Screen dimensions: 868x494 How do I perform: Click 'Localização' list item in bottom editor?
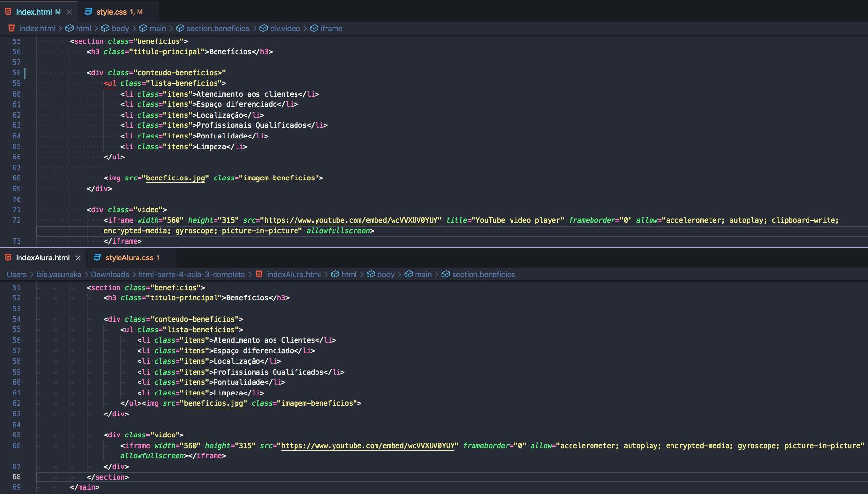pos(237,361)
